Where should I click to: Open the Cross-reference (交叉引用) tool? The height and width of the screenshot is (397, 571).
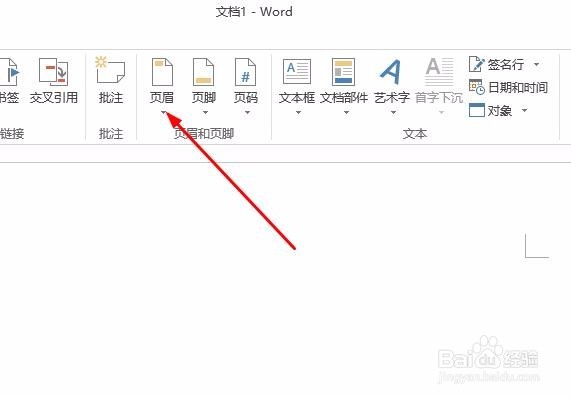pyautogui.click(x=54, y=71)
